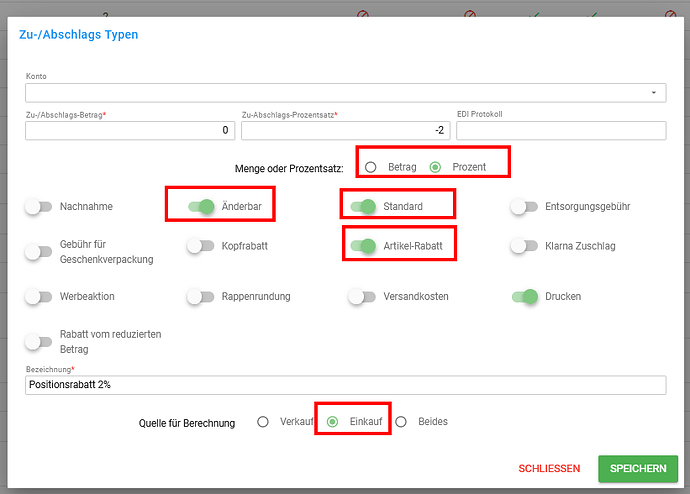Choose the Beides radio option
The height and width of the screenshot is (494, 690).
point(401,422)
